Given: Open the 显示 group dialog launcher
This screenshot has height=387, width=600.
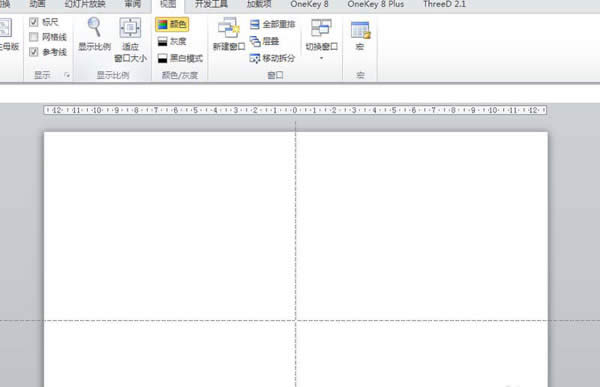Looking at the screenshot, I should pos(67,75).
